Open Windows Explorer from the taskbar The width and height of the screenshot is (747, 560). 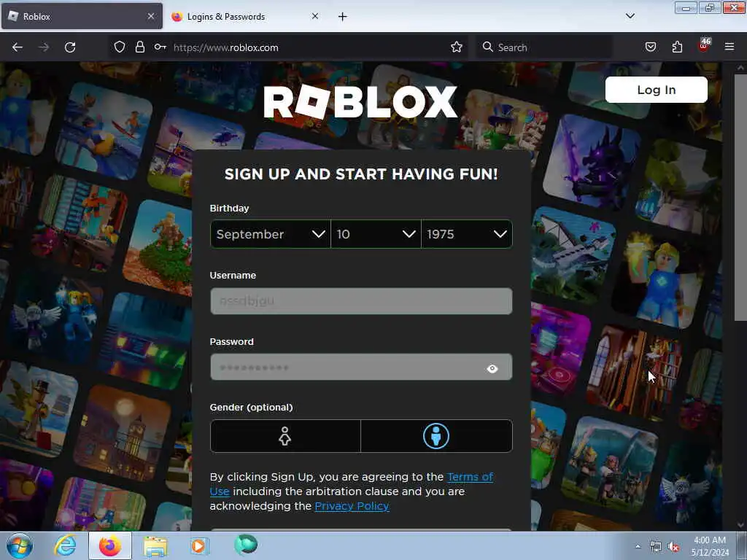pos(155,546)
